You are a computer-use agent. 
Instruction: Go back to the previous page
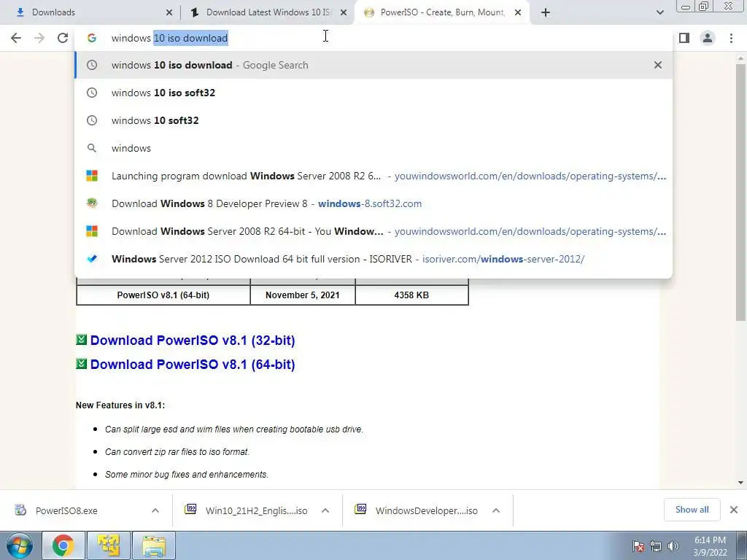(16, 38)
